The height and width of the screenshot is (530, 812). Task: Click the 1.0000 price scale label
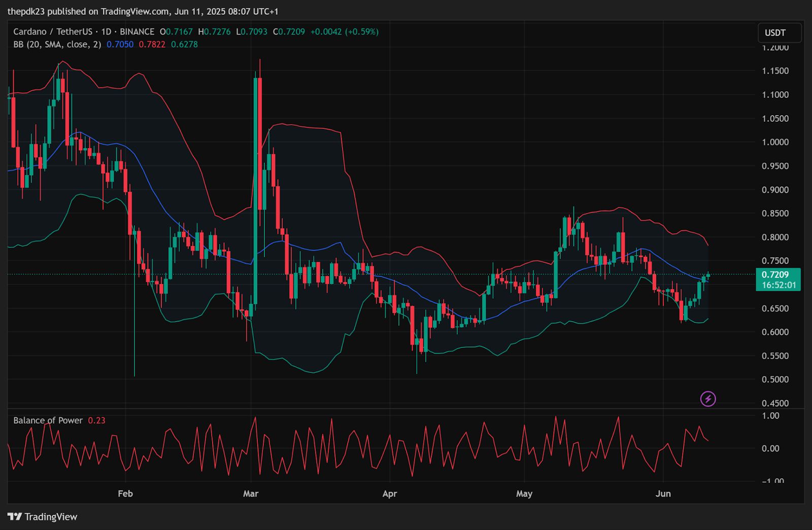pos(775,142)
